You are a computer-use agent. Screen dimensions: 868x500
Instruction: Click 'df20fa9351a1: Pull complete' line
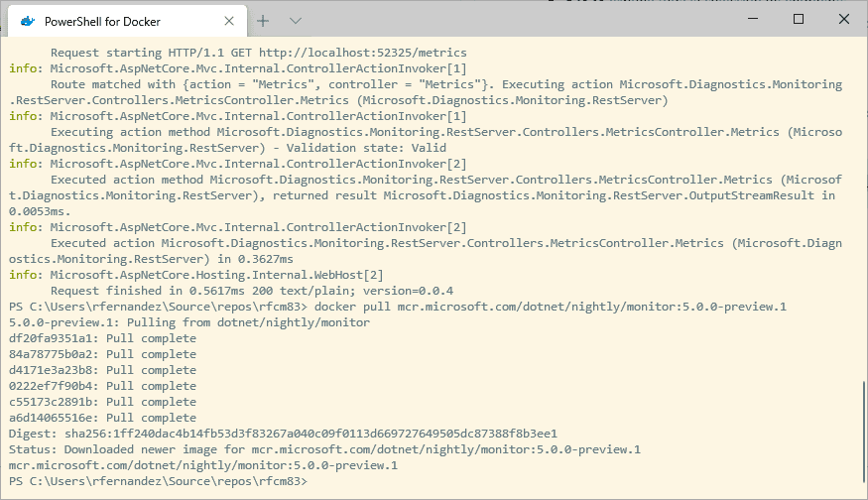(102, 338)
